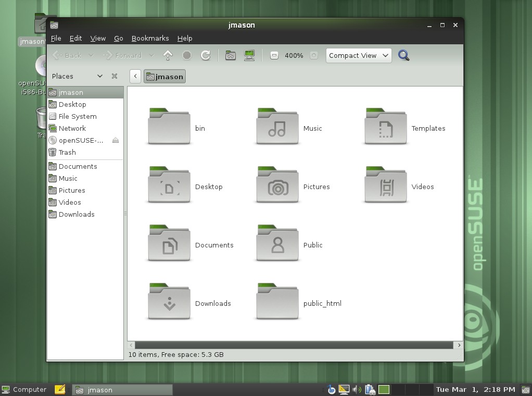Open the Computer main menu on taskbar

coord(24,390)
